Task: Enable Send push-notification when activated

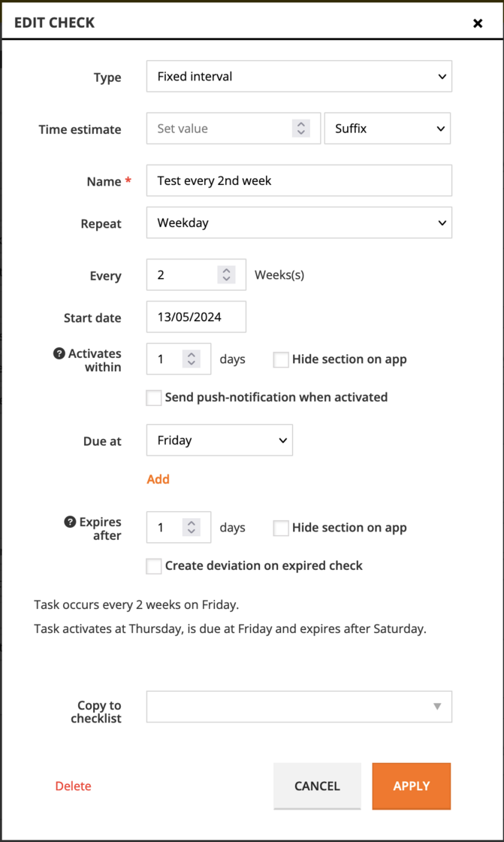Action: pyautogui.click(x=153, y=397)
